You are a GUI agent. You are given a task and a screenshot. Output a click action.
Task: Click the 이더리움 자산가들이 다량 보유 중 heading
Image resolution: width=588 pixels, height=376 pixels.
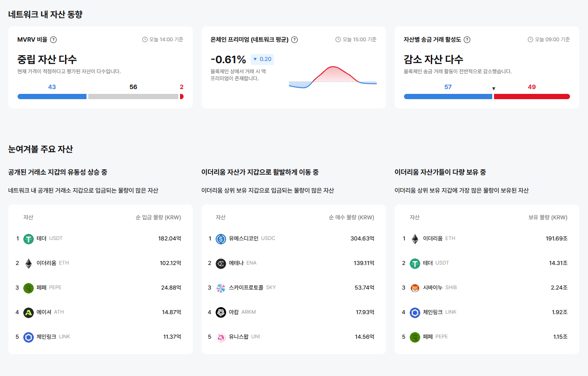point(440,172)
